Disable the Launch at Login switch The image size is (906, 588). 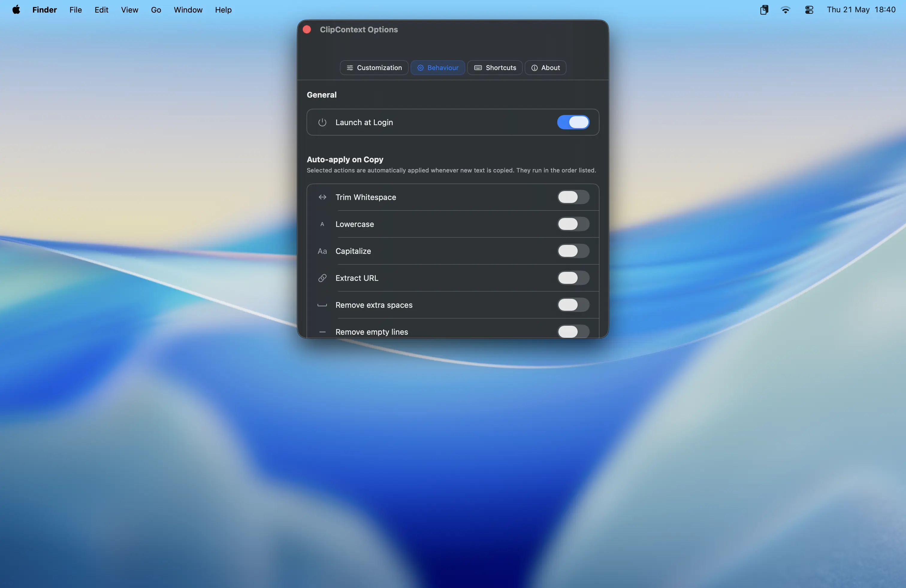(x=573, y=122)
